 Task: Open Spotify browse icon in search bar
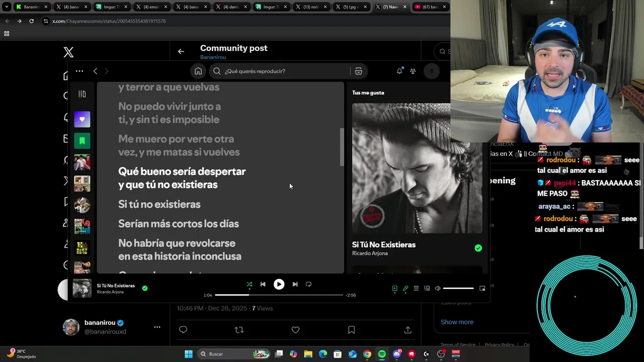358,71
